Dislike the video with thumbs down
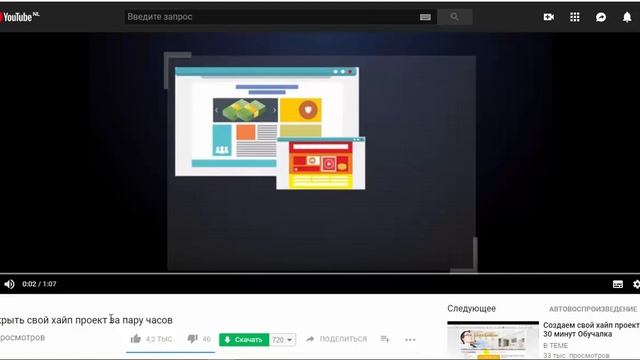The height and width of the screenshot is (360, 640). tap(192, 339)
